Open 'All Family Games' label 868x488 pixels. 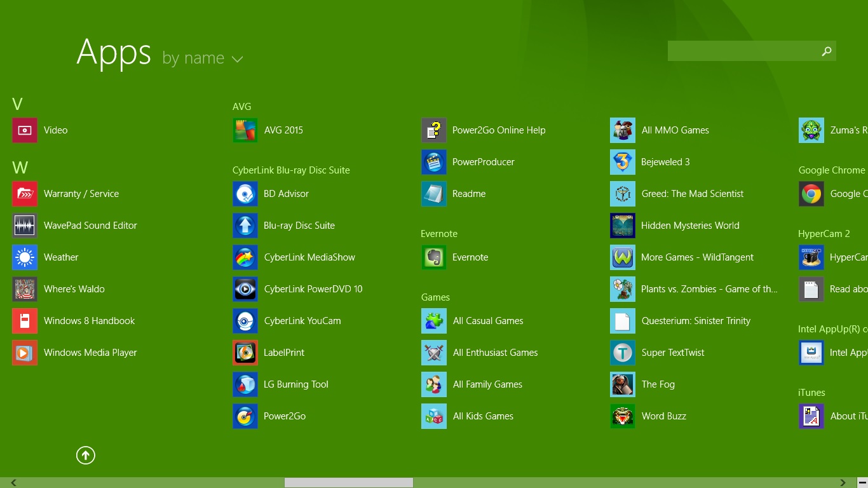click(487, 384)
